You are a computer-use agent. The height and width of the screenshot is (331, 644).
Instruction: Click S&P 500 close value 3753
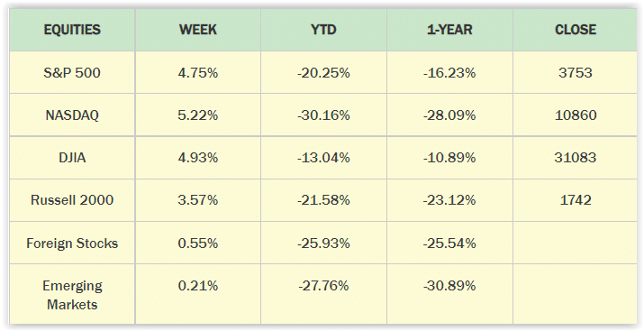tap(576, 73)
